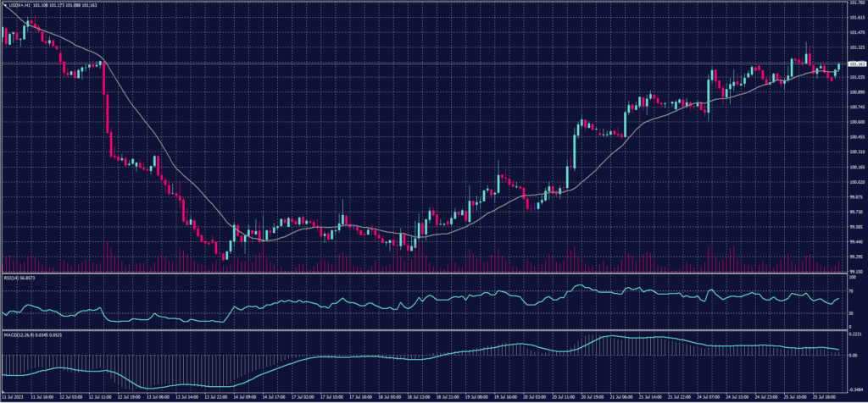Click the 0.2221 label on MACD scale

click(x=857, y=335)
